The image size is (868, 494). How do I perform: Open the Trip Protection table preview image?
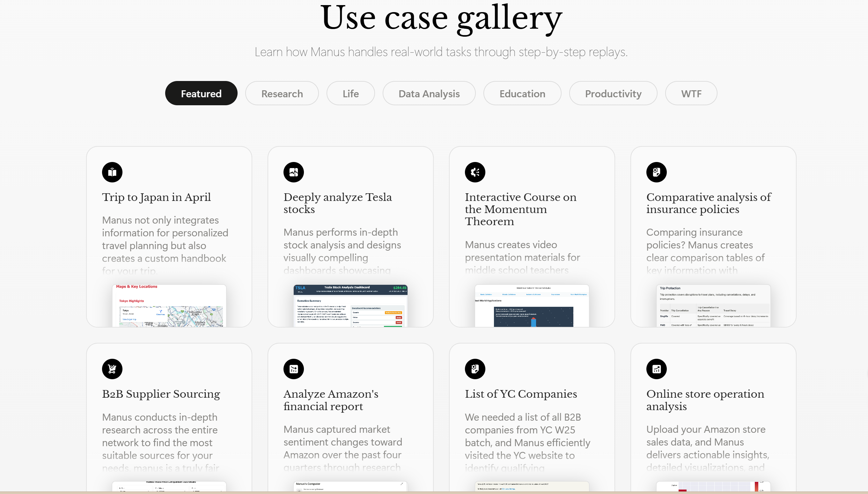pyautogui.click(x=713, y=306)
